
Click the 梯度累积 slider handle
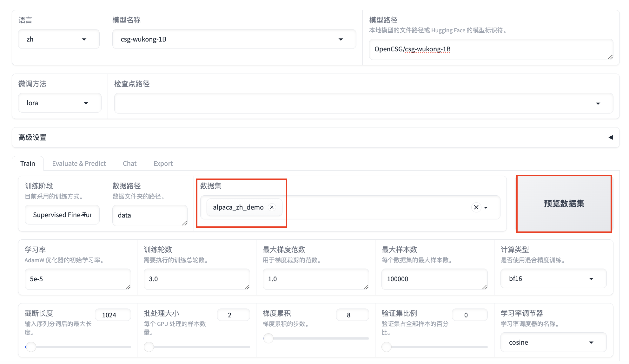pos(268,338)
